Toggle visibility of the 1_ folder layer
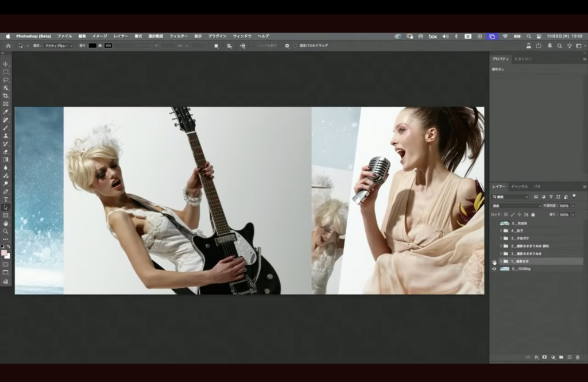The width and height of the screenshot is (588, 382). 494,261
